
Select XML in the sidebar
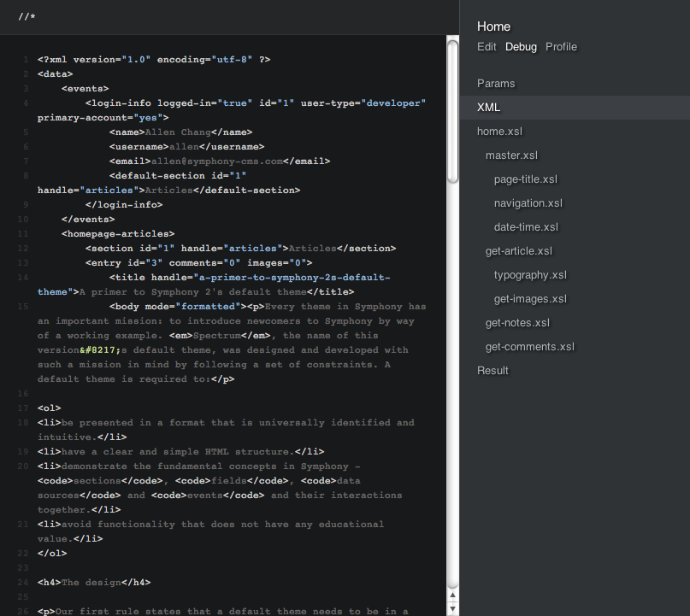click(x=489, y=108)
